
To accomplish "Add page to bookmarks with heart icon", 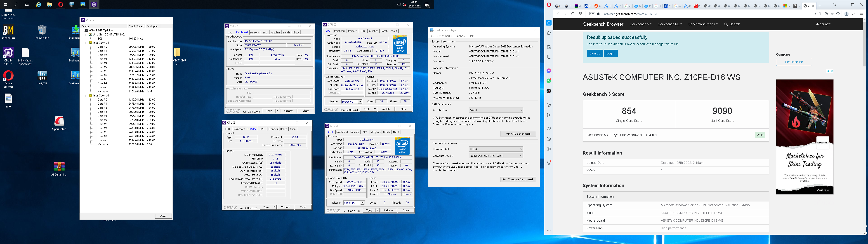I will 838,14.
